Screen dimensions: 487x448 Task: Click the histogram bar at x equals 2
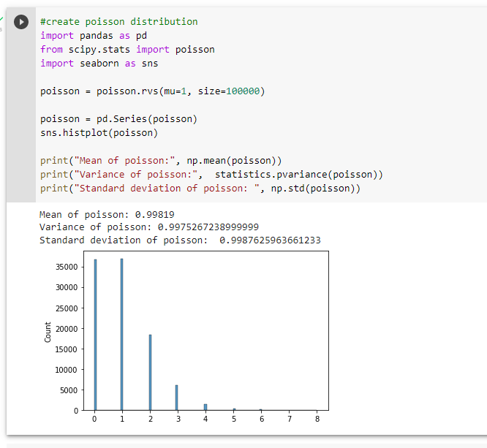point(151,373)
